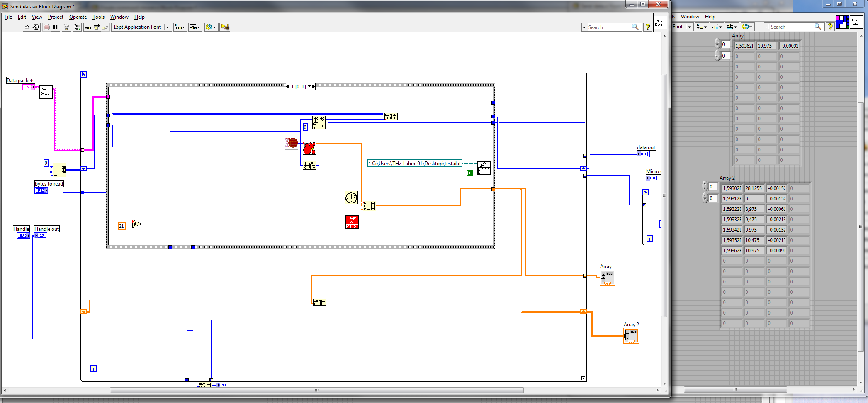
Task: Click the Wait timer clock icon
Action: [x=351, y=198]
